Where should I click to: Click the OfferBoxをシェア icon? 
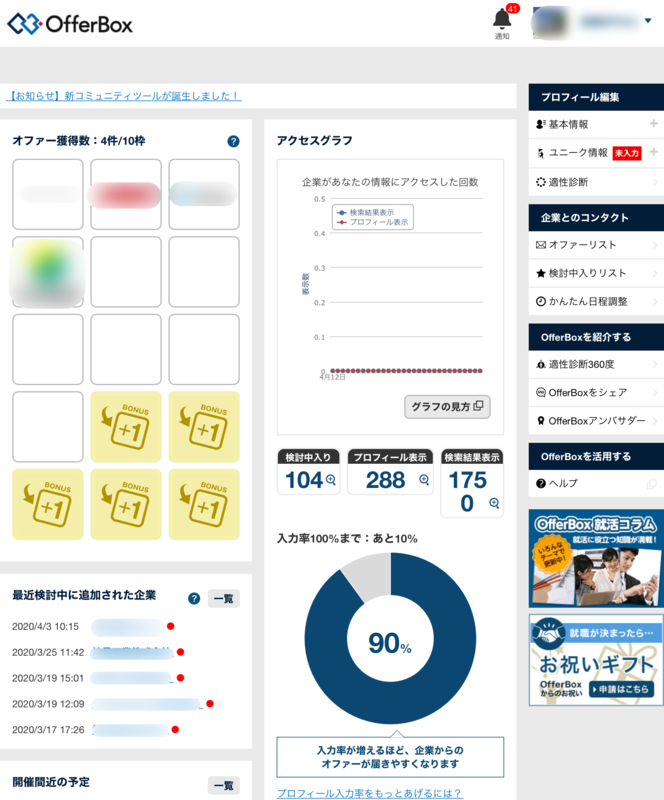coord(541,392)
